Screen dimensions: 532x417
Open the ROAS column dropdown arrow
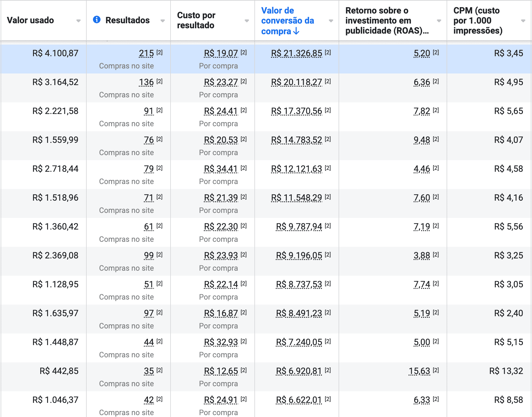point(439,21)
